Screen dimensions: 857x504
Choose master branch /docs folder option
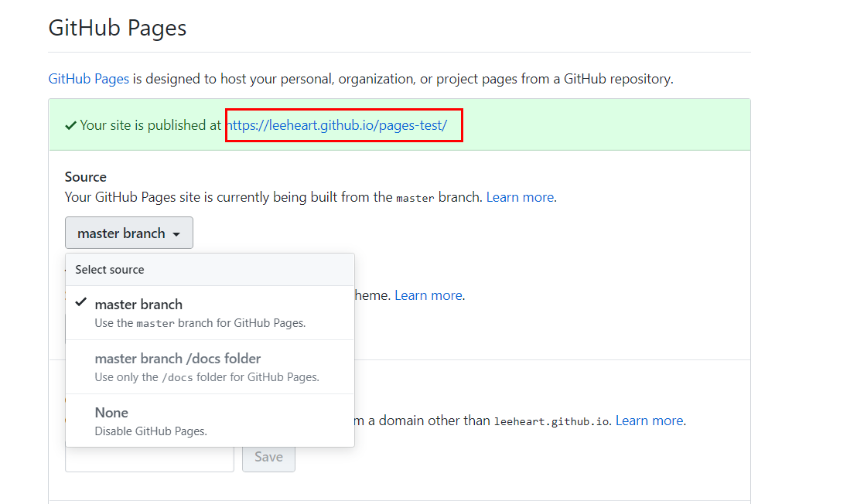click(210, 367)
